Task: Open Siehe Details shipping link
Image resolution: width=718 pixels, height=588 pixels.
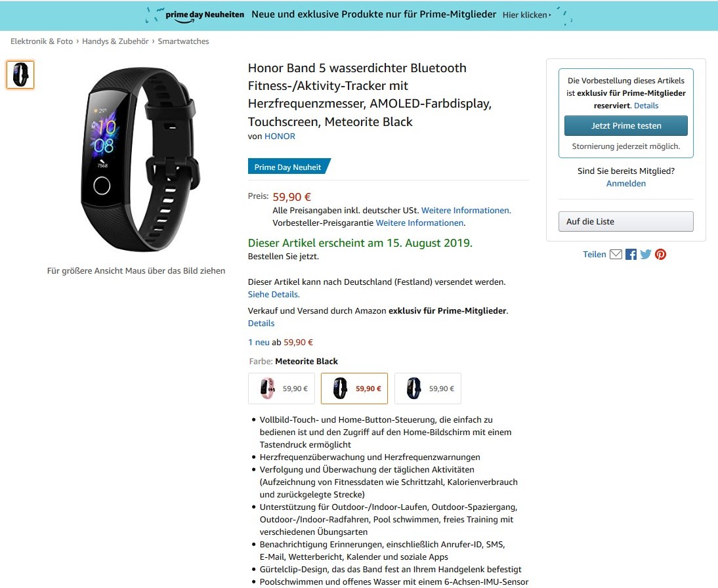Action: coord(274,295)
